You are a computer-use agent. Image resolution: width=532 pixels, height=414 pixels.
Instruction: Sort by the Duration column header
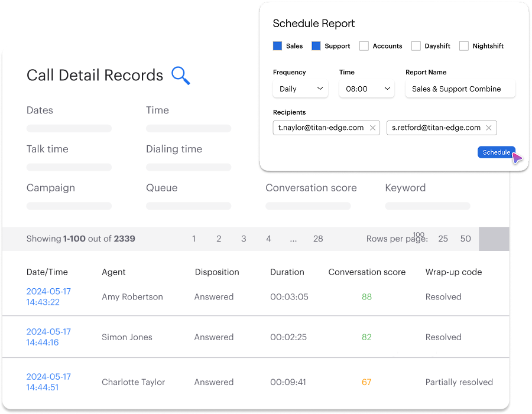click(287, 272)
